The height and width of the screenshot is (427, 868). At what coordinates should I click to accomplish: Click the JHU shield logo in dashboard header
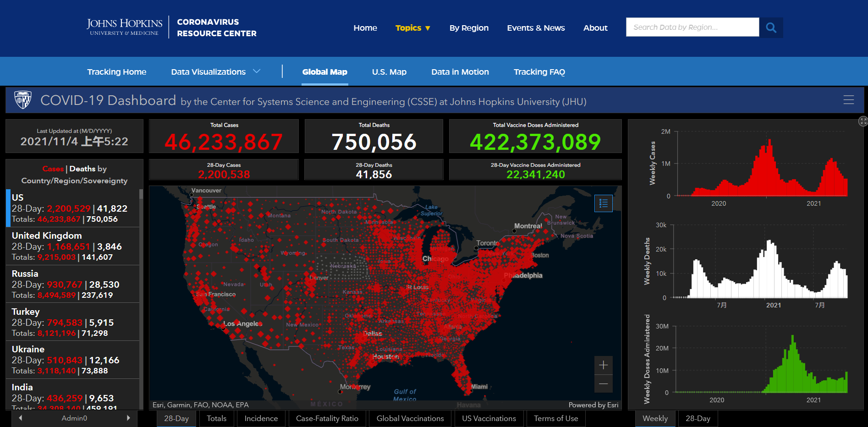[23, 99]
